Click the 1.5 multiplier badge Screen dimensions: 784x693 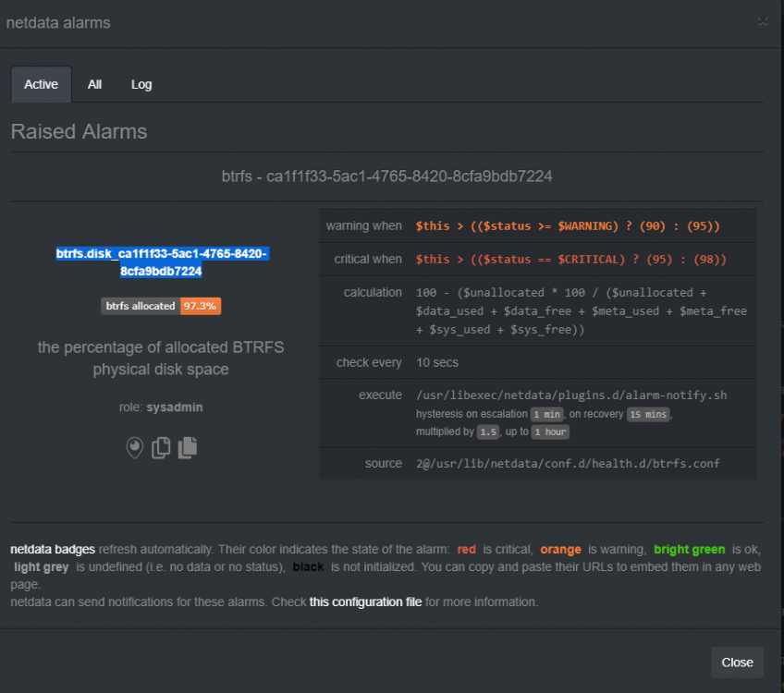(x=488, y=432)
